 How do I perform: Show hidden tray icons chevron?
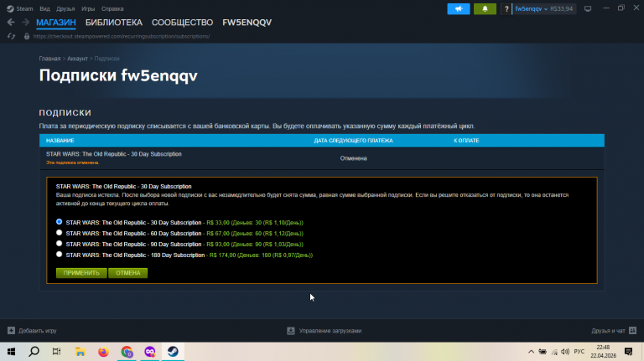coord(531,352)
